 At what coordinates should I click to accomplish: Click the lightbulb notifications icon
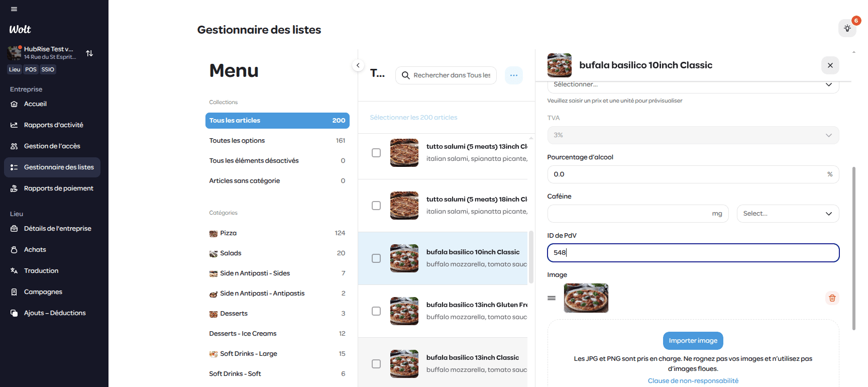point(847,28)
